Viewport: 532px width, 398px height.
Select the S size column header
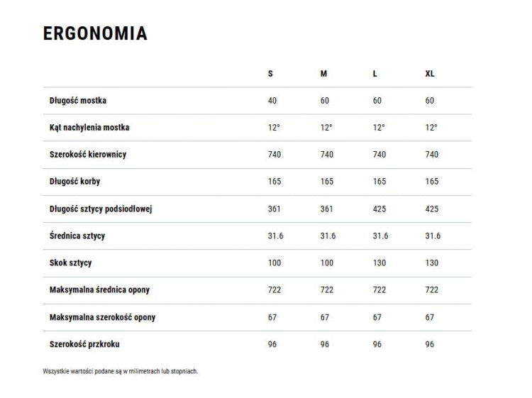pyautogui.click(x=270, y=74)
